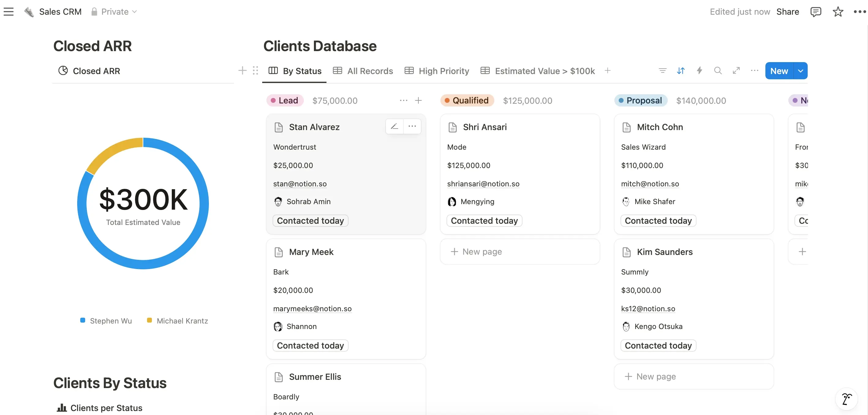Image resolution: width=868 pixels, height=415 pixels.
Task: Click Mary Meek page icon
Action: pos(279,252)
